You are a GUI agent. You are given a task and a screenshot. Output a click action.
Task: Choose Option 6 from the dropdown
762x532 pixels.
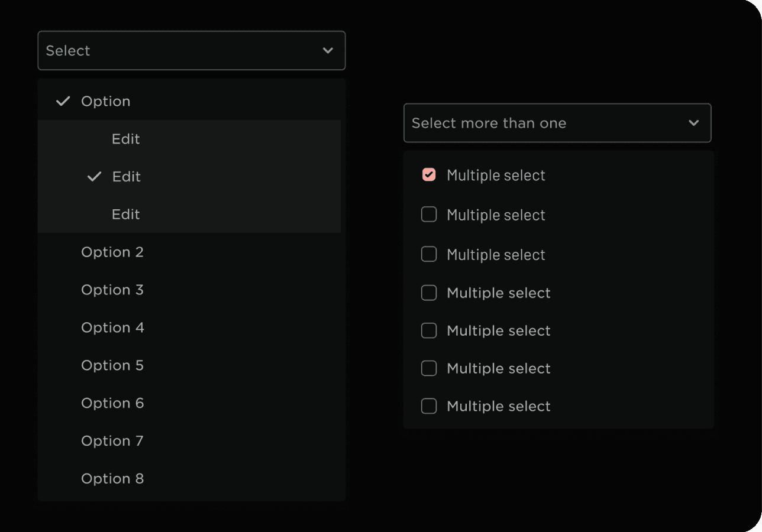click(x=191, y=403)
